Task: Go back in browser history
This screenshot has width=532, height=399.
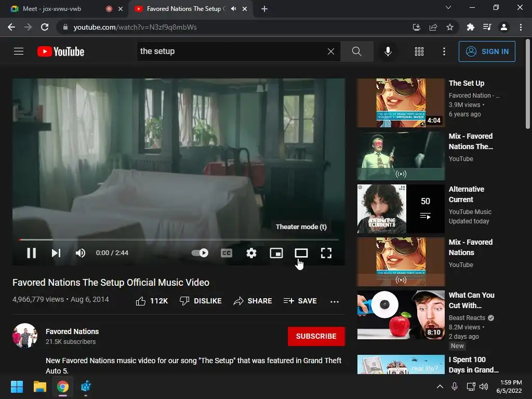Action: click(11, 27)
